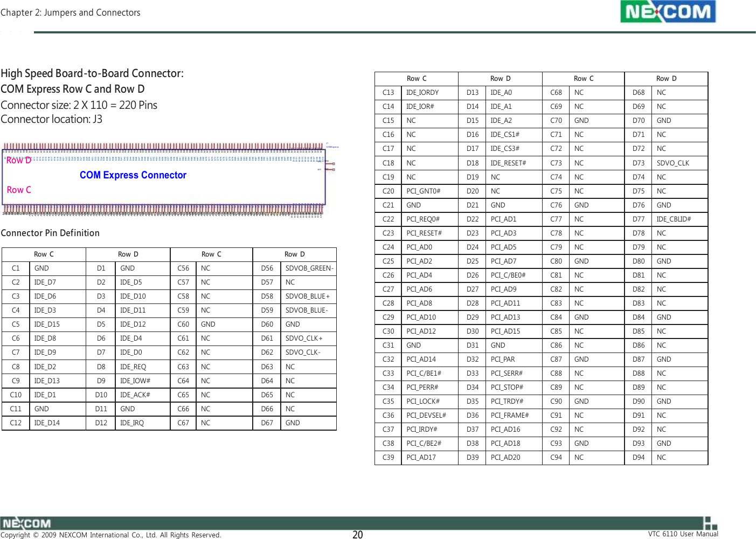The image size is (756, 539).
Task: Click the COM Express Connector diagram
Action: coord(170,181)
